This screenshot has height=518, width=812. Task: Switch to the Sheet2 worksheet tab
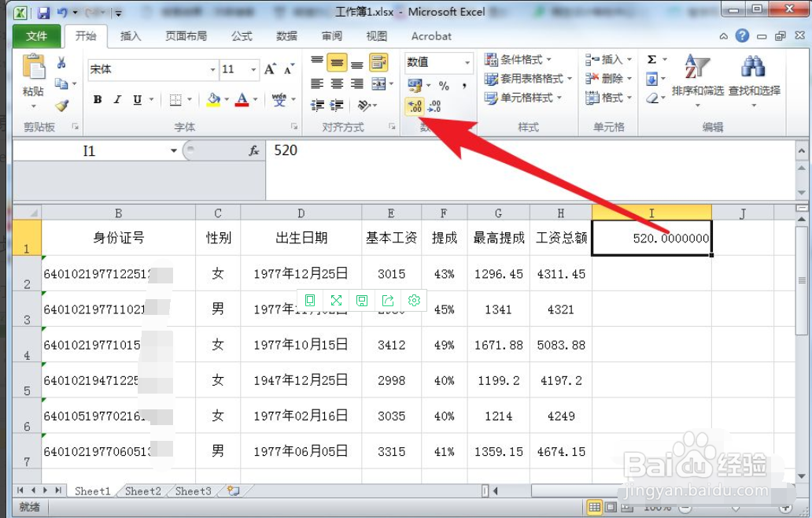pyautogui.click(x=143, y=491)
